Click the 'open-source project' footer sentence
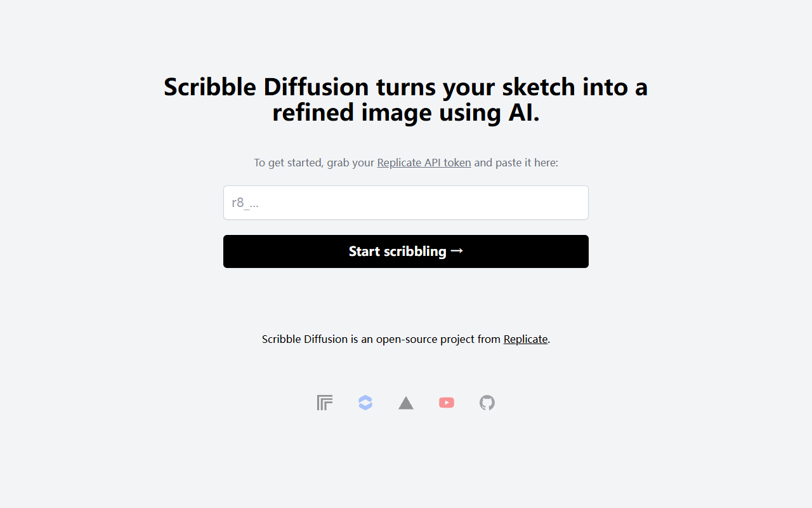 pos(406,339)
